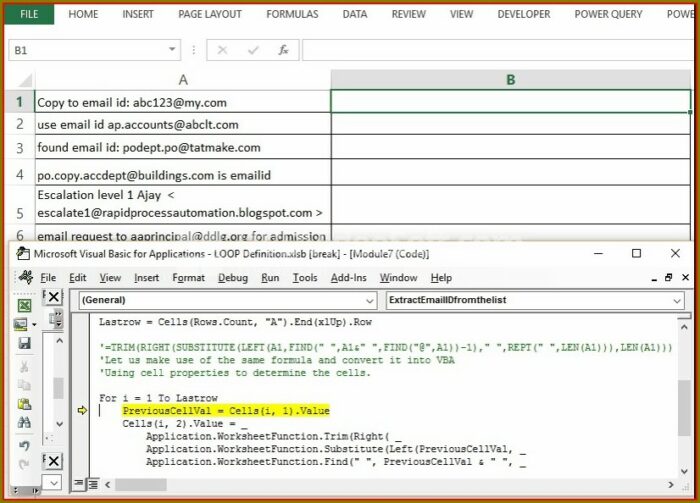Open Find using the binoculars icon
This screenshot has height=503, width=700.
click(24, 422)
